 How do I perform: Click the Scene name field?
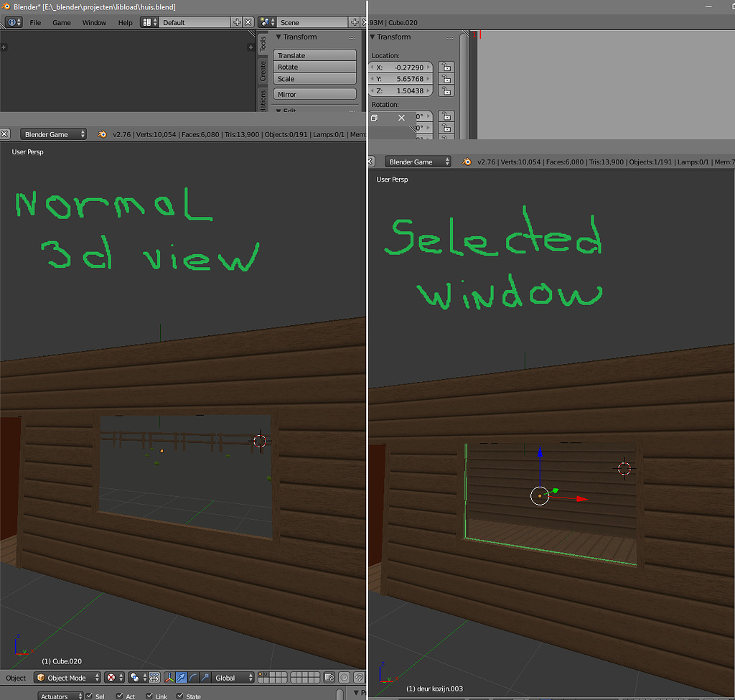point(312,22)
